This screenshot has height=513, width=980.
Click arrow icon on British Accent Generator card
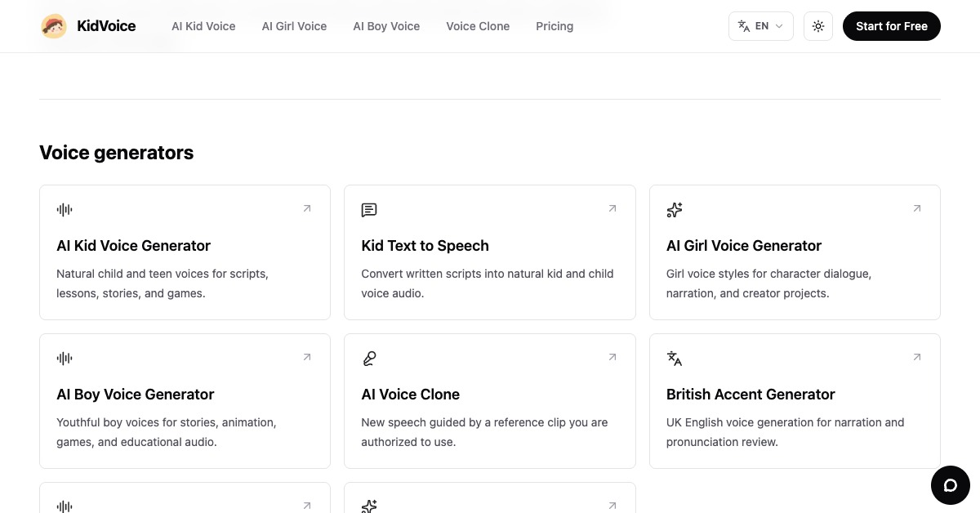[917, 357]
